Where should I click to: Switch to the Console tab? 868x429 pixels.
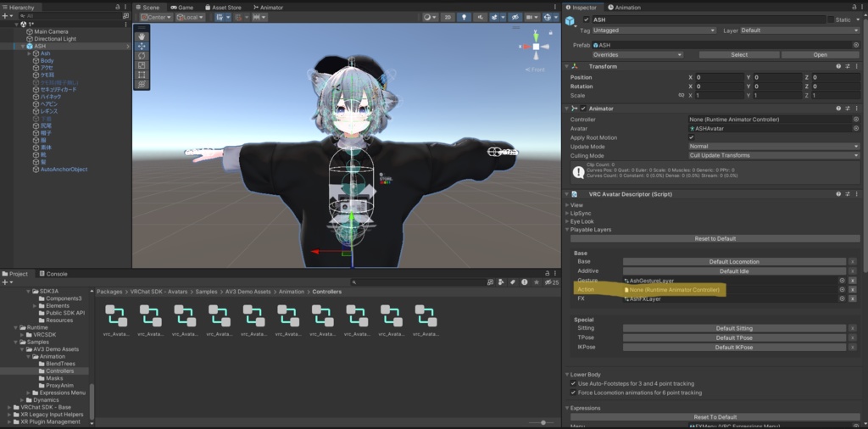click(53, 274)
